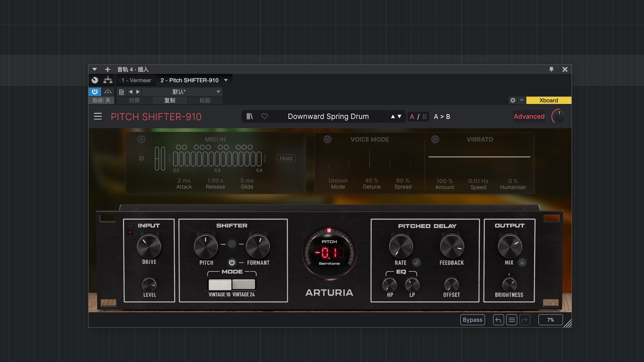Select the Advanced panel tab
This screenshot has width=644, height=362.
pyautogui.click(x=529, y=116)
